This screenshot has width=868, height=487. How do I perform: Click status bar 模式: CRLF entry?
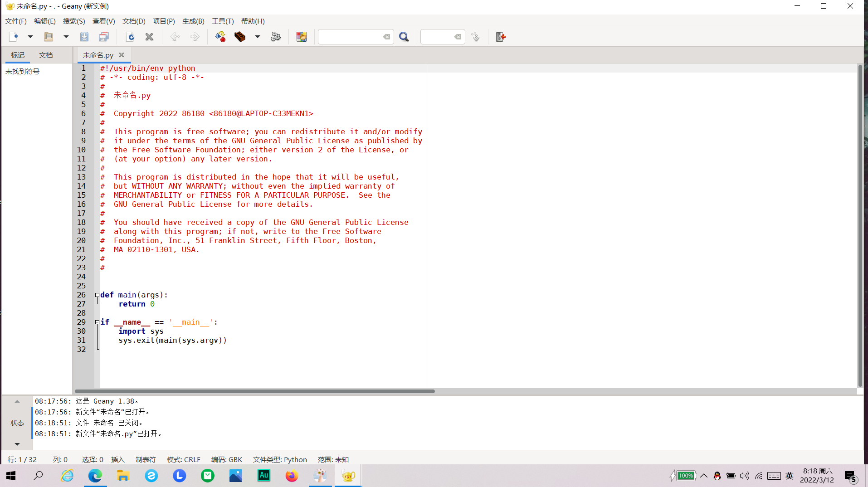[184, 459]
